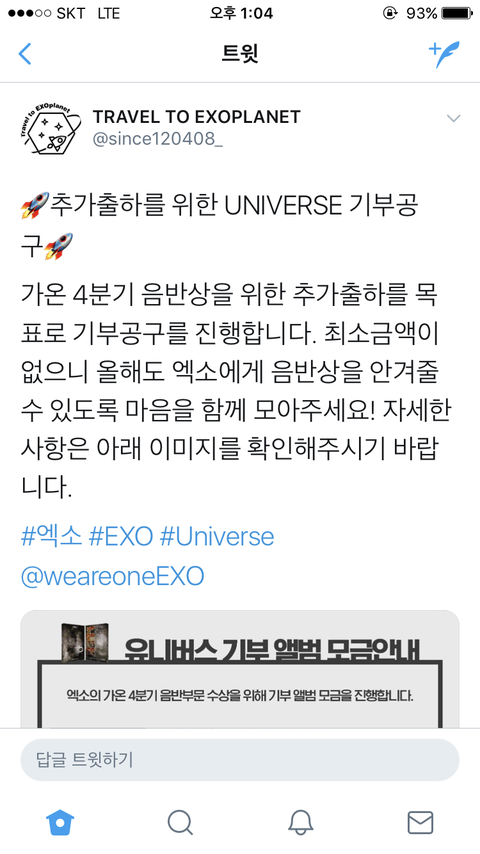480x854 pixels.
Task: Open the Home tab icon
Action: pyautogui.click(x=60, y=822)
